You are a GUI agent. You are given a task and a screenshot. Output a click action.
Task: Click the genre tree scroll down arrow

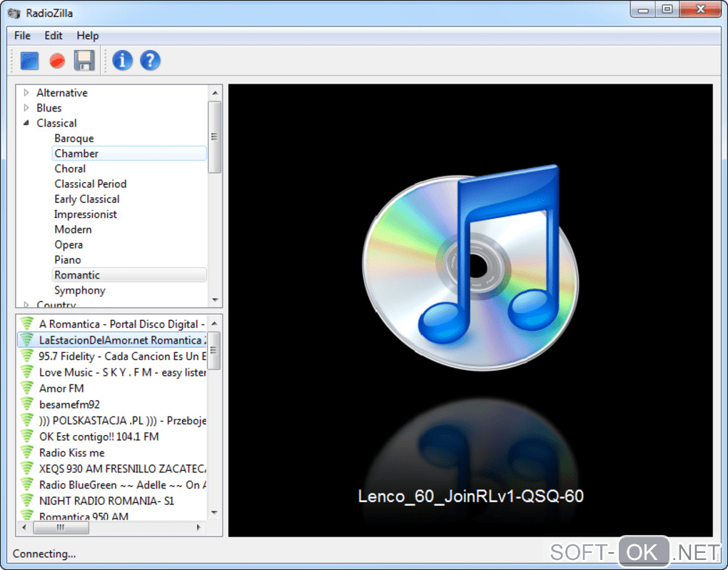click(215, 299)
